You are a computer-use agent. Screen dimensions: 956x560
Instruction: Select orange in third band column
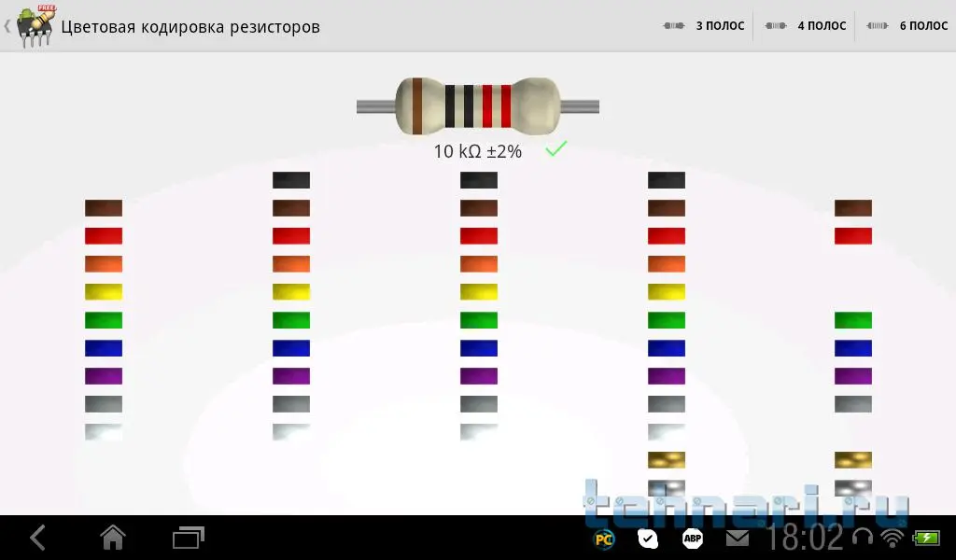tap(479, 264)
